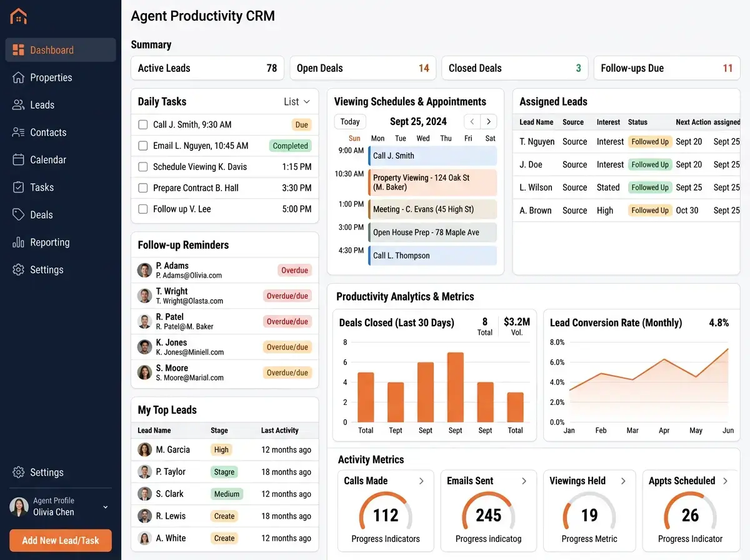Click Completed badge on Email L. Nguyen
The height and width of the screenshot is (560, 750).
[x=290, y=146]
